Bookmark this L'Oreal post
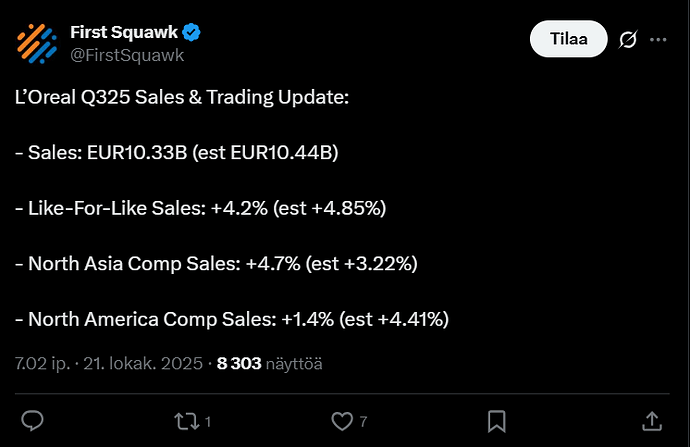Image resolution: width=690 pixels, height=447 pixels. point(495,420)
